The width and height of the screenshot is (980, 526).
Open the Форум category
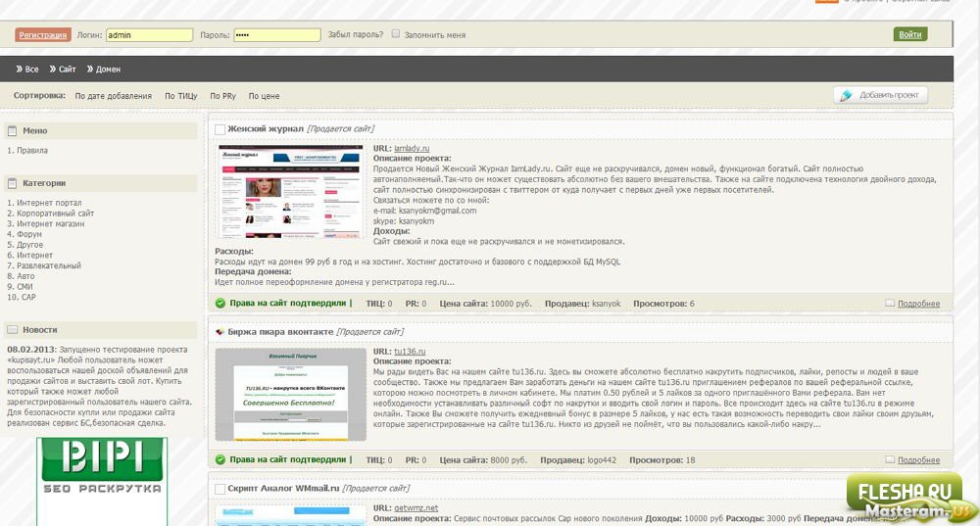[29, 234]
